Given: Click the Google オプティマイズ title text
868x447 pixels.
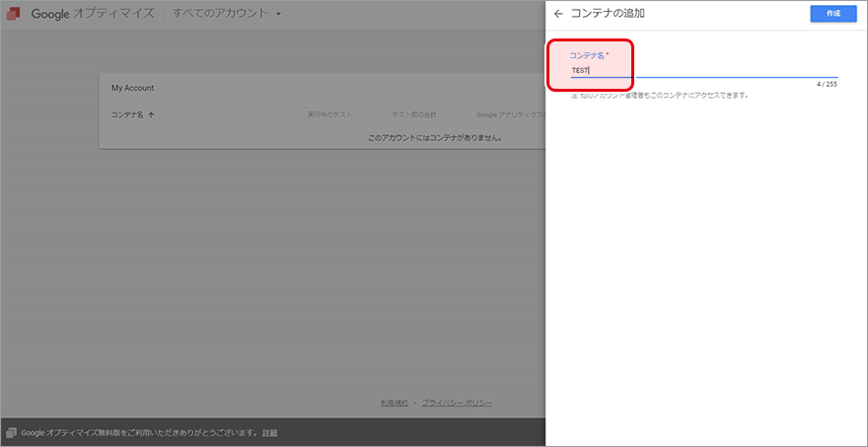Looking at the screenshot, I should (x=93, y=14).
